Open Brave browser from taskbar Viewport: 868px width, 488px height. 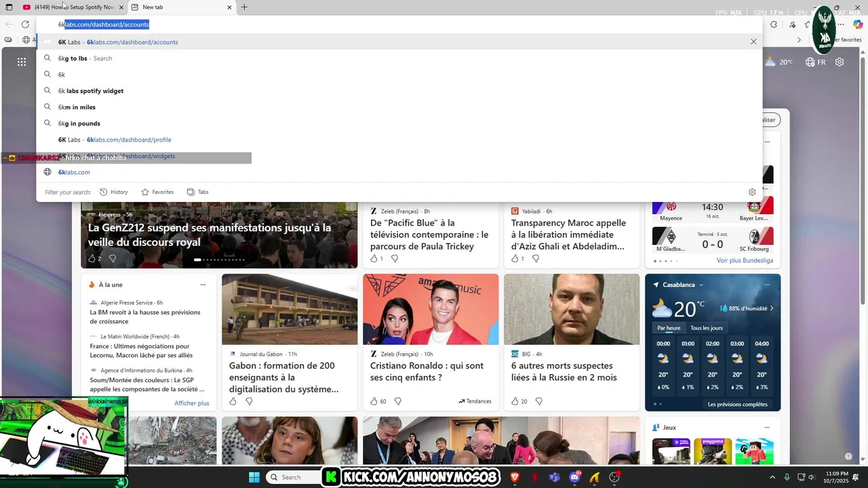pyautogui.click(x=515, y=477)
